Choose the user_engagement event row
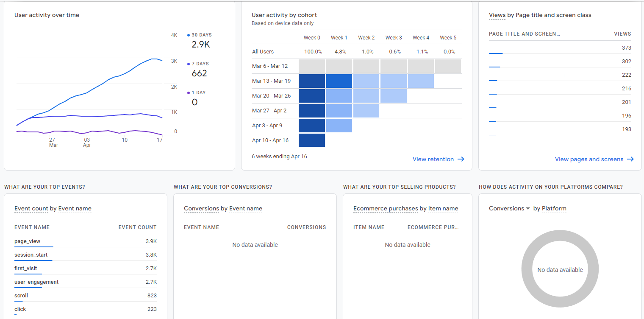This screenshot has height=319, width=644. (x=86, y=282)
